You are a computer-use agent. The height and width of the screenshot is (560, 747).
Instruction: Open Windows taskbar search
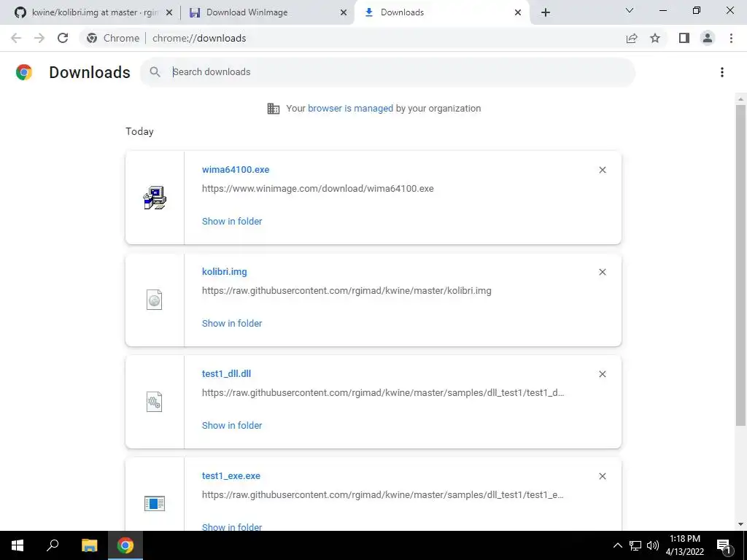[53, 545]
